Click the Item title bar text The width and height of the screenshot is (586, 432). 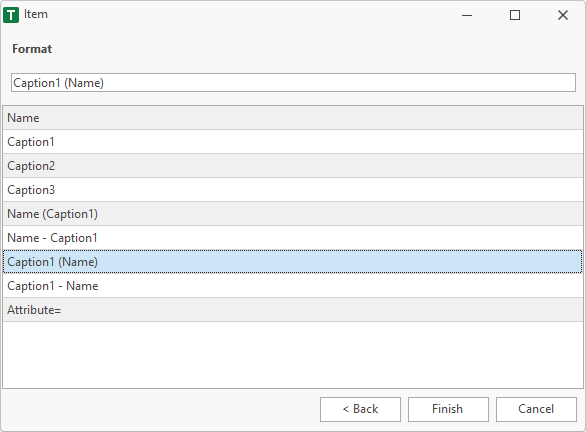click(x=36, y=14)
